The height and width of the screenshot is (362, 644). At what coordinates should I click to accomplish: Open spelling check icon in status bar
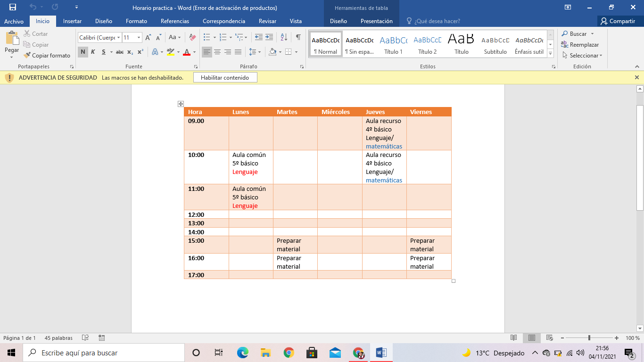coord(85,338)
